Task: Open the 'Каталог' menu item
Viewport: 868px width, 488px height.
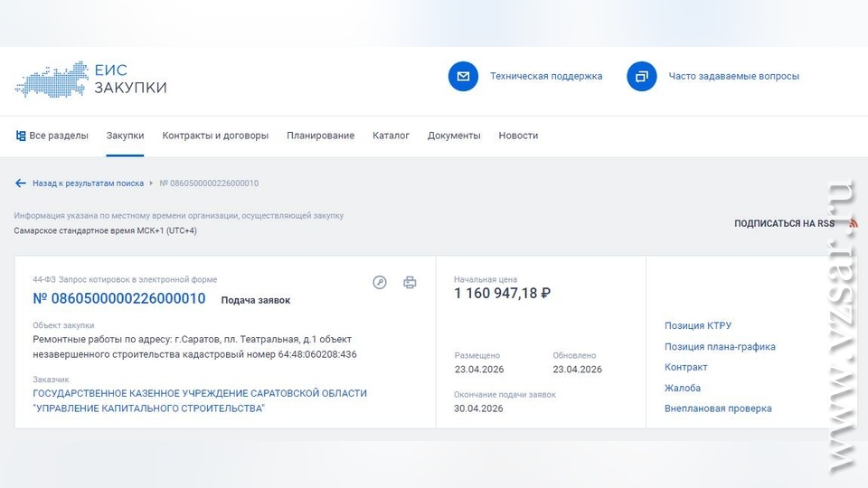Action: [x=391, y=136]
